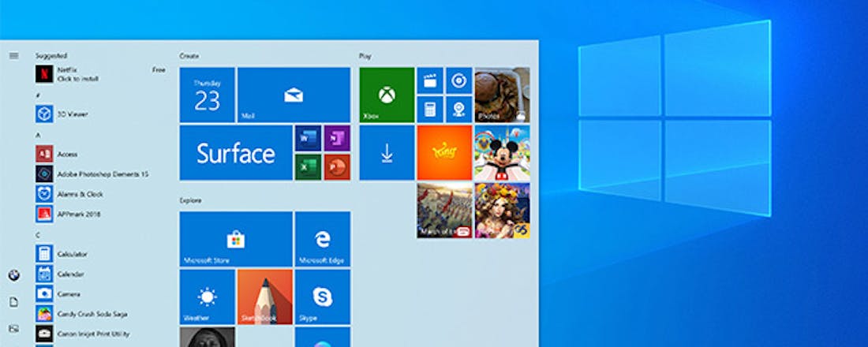Click the # letter header in app list

pyautogui.click(x=38, y=95)
